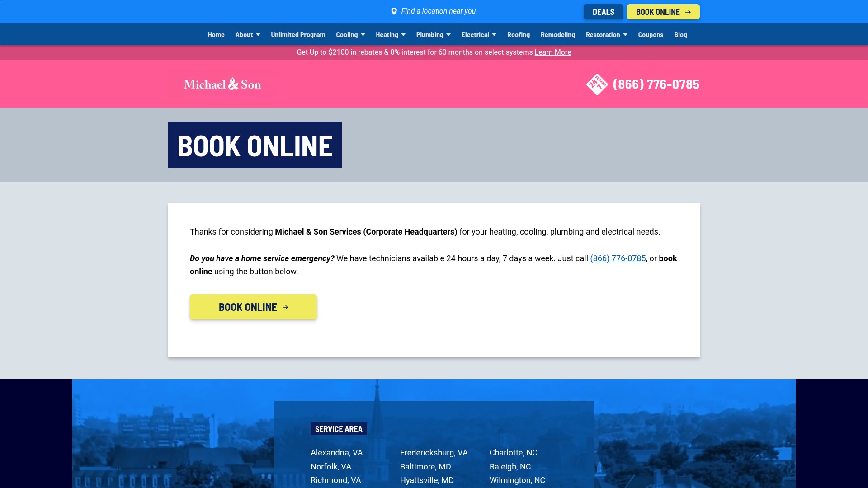Click the location pin icon
The width and height of the screenshot is (868, 488).
(x=394, y=11)
